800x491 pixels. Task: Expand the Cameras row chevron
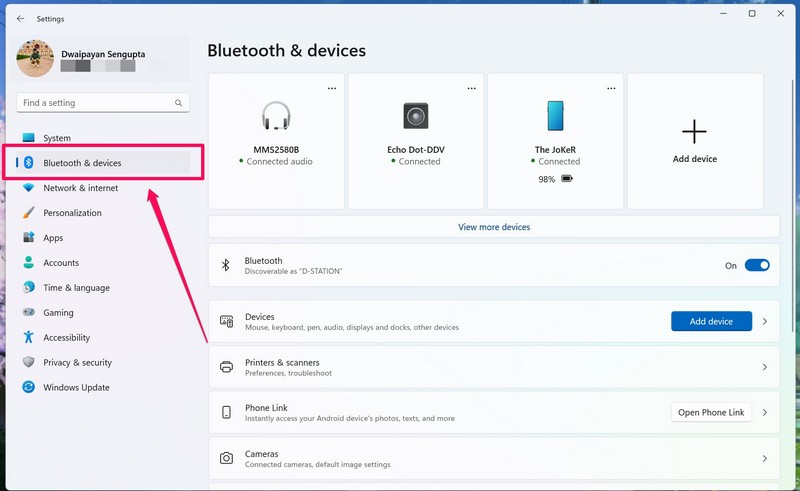(765, 459)
